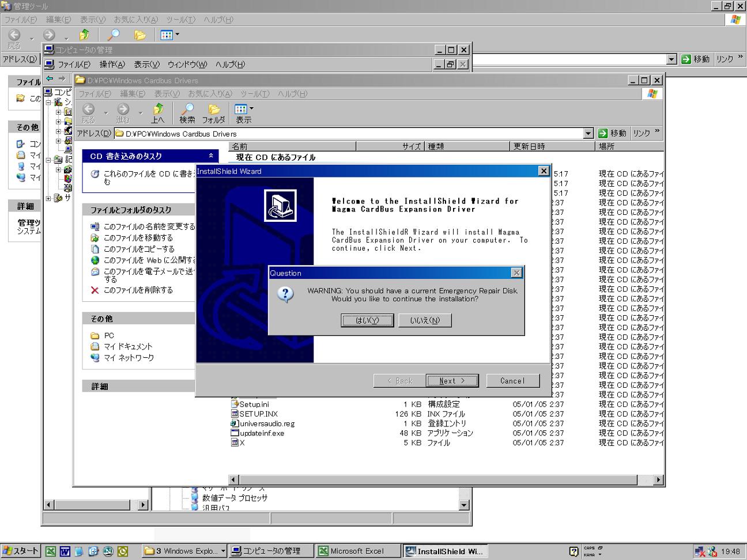Screen dimensions: 747x560
Task: Click help question icon in language bar
Action: tap(574, 551)
